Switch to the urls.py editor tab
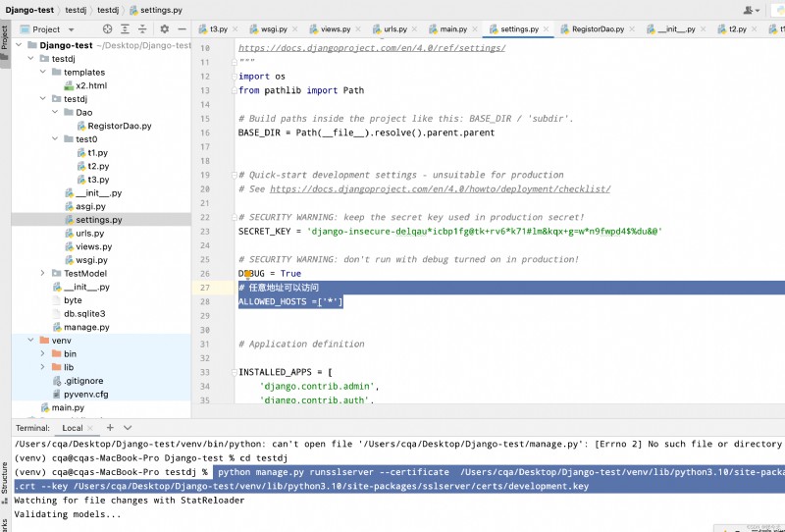785x532 pixels. (390, 29)
